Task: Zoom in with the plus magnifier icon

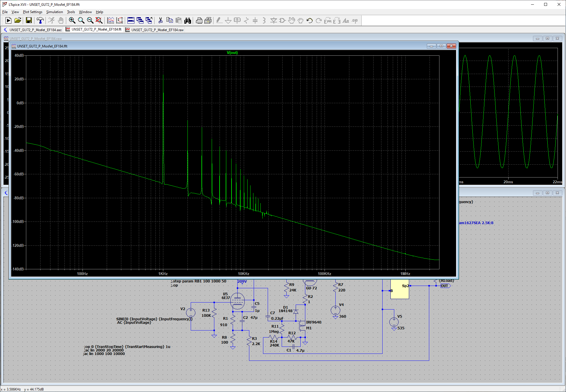Action: (72, 20)
